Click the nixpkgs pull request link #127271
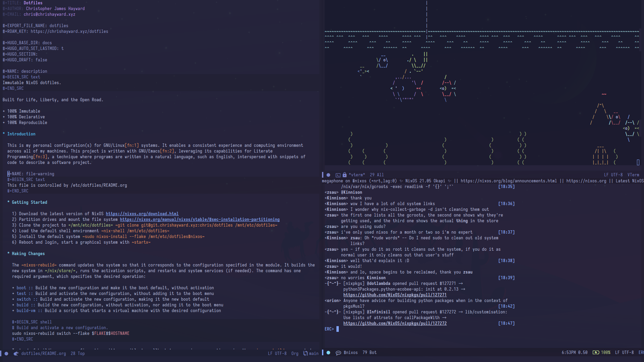644x362 pixels. click(x=395, y=294)
